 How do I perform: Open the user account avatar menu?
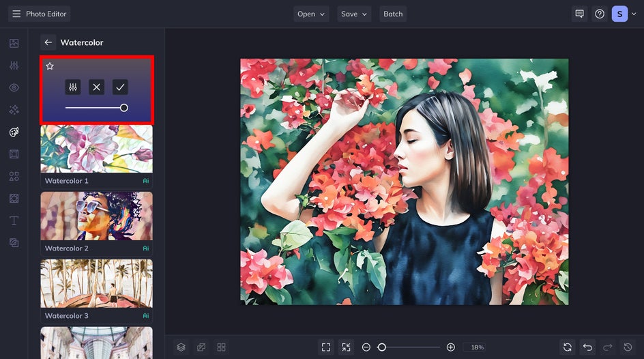pos(619,14)
